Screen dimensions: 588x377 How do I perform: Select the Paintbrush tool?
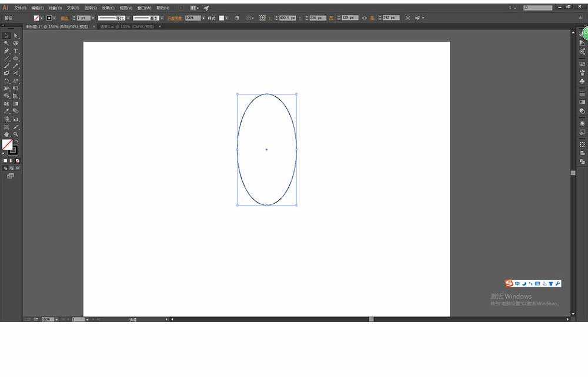pos(6,66)
